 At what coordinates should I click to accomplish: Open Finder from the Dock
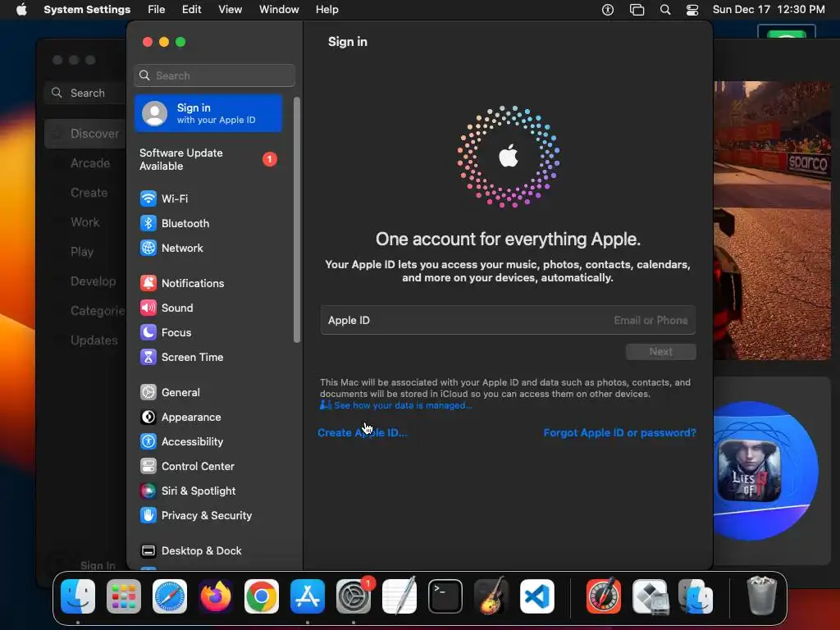pos(78,596)
